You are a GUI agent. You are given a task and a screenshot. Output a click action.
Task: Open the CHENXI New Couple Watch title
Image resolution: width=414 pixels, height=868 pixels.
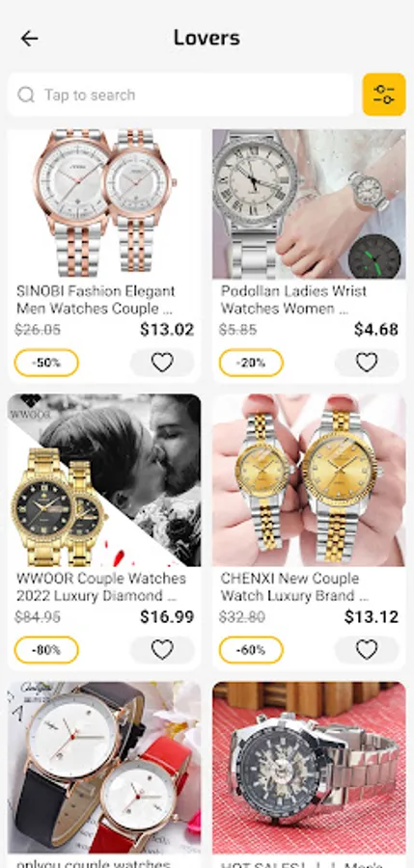(x=294, y=587)
